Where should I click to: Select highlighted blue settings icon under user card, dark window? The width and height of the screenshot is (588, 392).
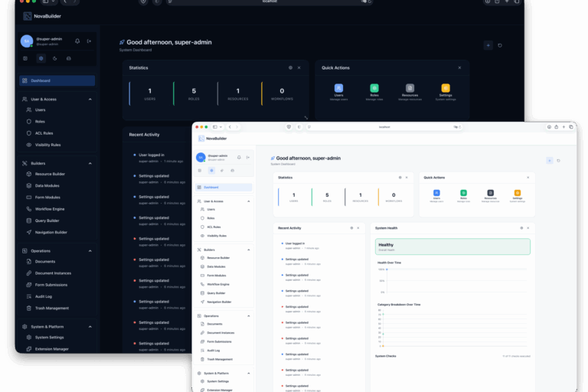41,58
